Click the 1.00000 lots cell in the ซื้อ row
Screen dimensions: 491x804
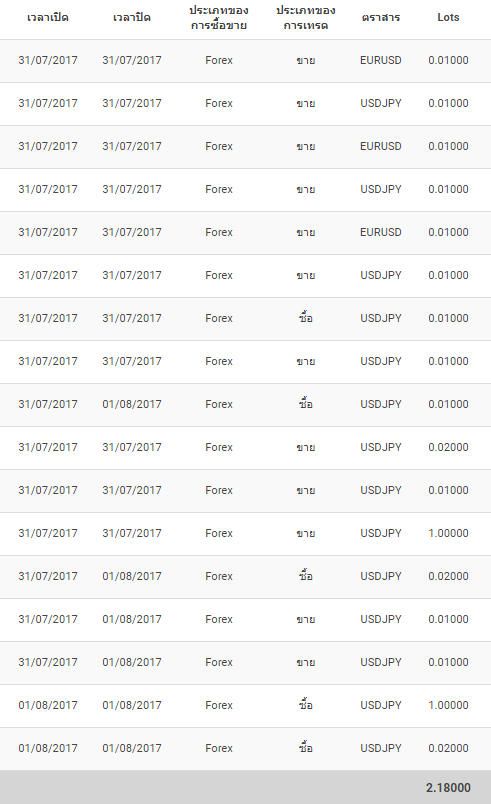coord(448,706)
